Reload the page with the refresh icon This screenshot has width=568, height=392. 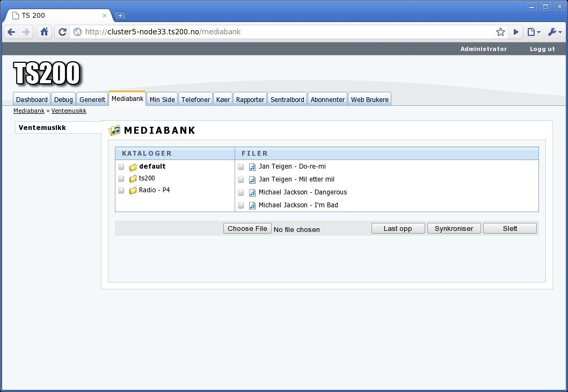coord(62,32)
